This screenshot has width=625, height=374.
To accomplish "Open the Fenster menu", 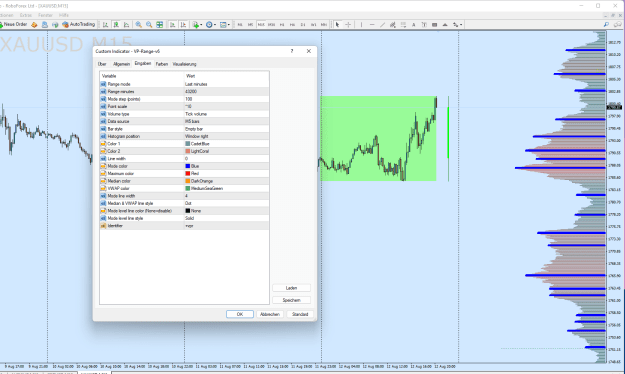I will 45,15.
